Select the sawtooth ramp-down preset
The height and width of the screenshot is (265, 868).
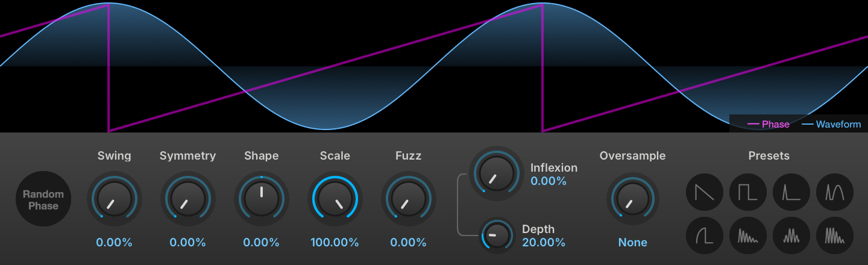[x=705, y=192]
